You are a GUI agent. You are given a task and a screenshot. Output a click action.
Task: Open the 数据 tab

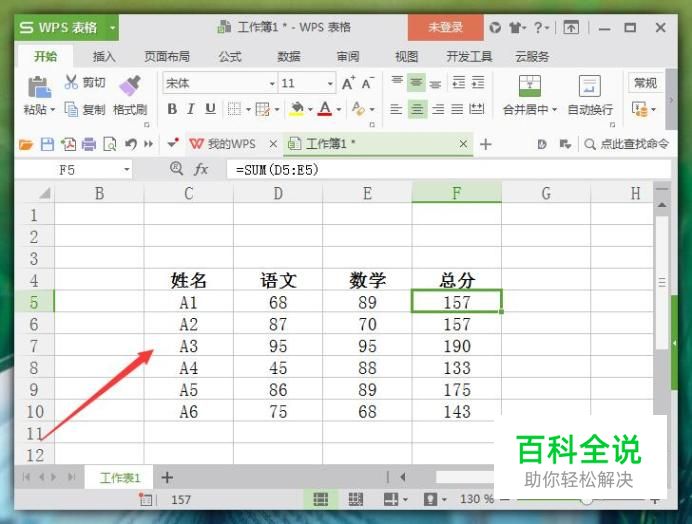289,57
